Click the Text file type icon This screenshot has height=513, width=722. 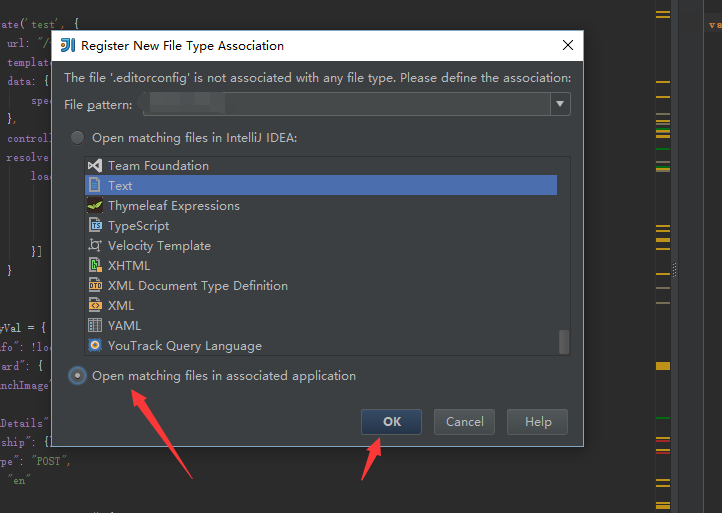95,185
